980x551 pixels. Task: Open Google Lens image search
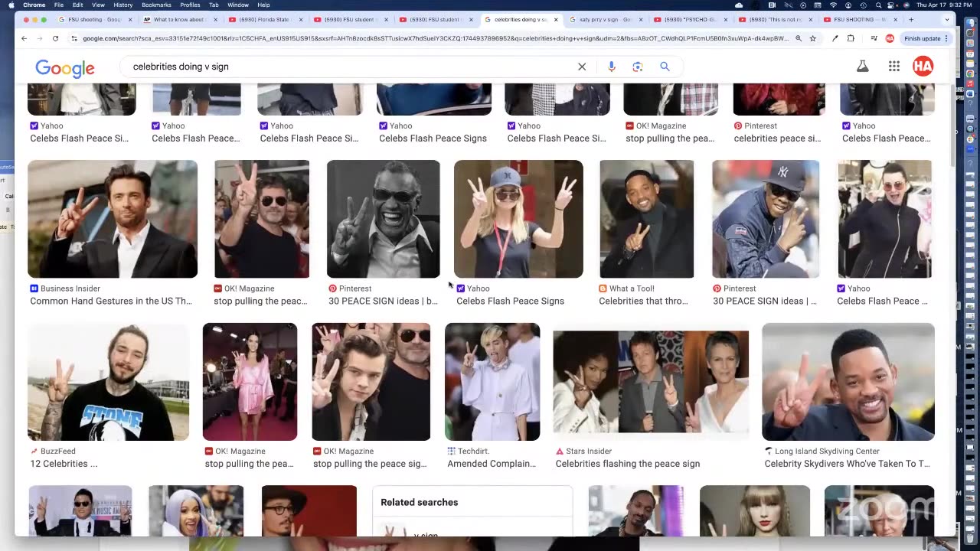tap(637, 67)
